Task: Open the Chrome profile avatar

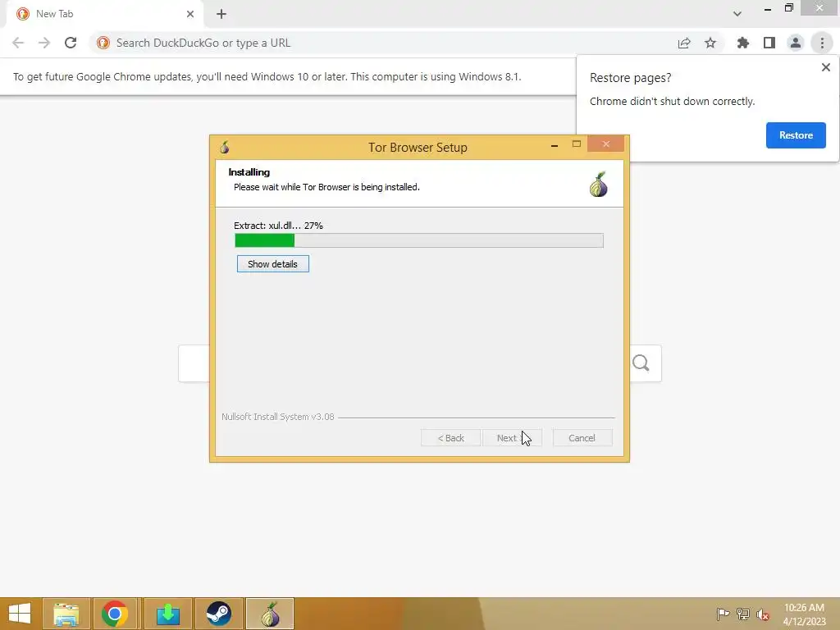Action: (796, 43)
